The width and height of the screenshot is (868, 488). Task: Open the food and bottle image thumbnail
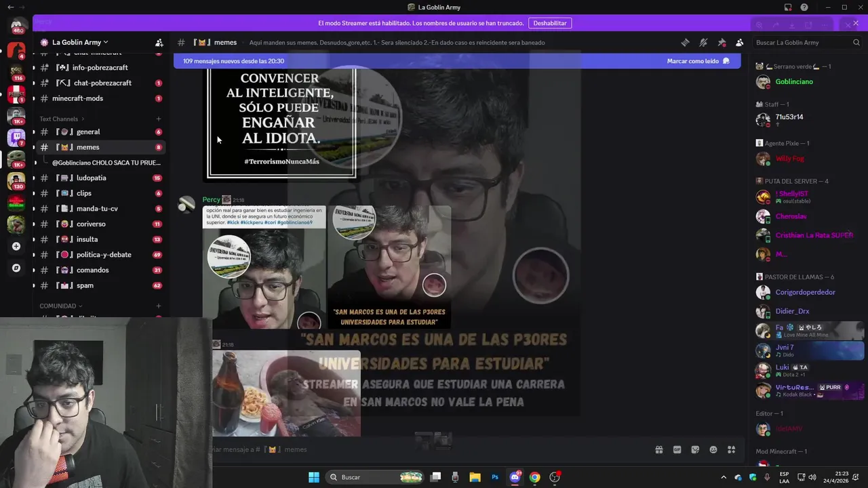coord(286,393)
